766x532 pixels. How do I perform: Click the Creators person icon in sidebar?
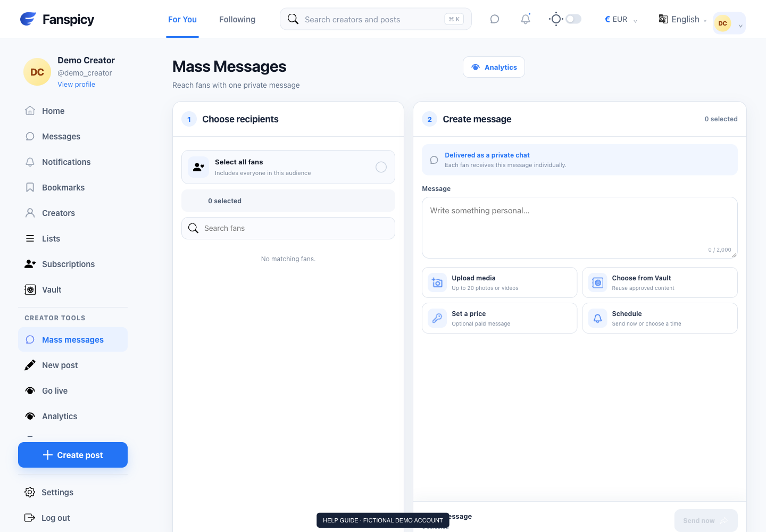coord(30,213)
